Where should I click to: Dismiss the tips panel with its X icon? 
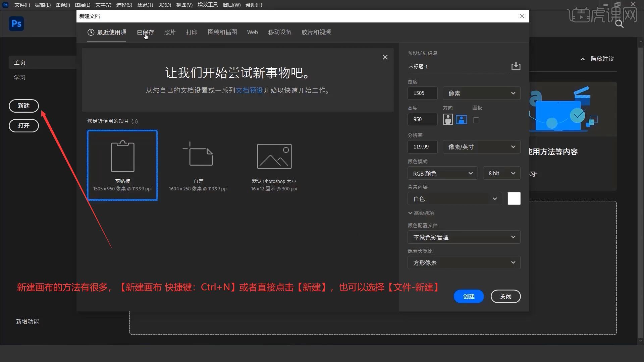(x=385, y=57)
